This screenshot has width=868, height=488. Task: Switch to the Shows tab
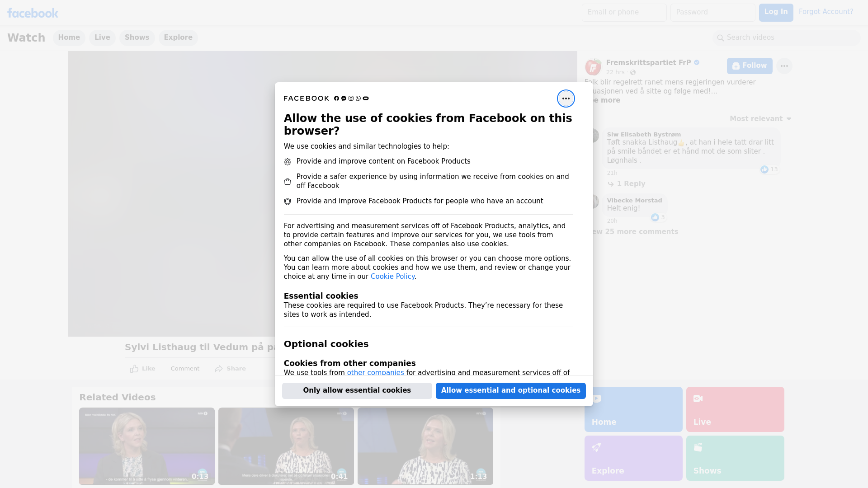click(x=137, y=38)
